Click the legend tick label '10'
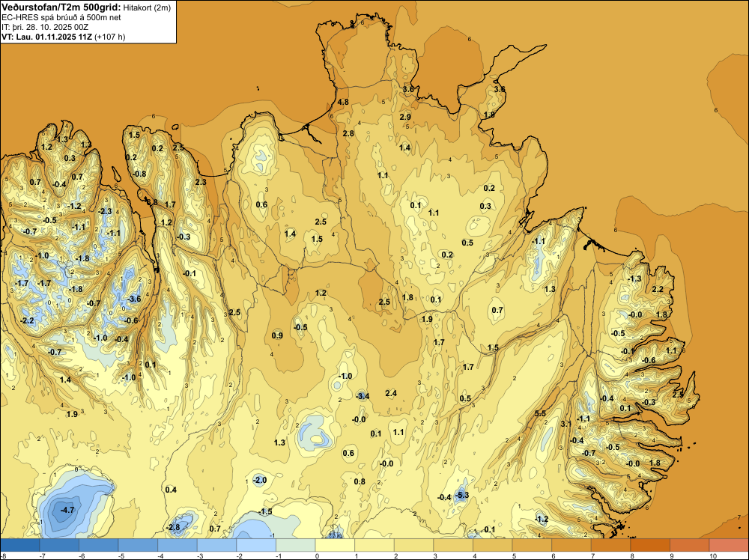Viewport: 749px width, 560px height. point(713,556)
